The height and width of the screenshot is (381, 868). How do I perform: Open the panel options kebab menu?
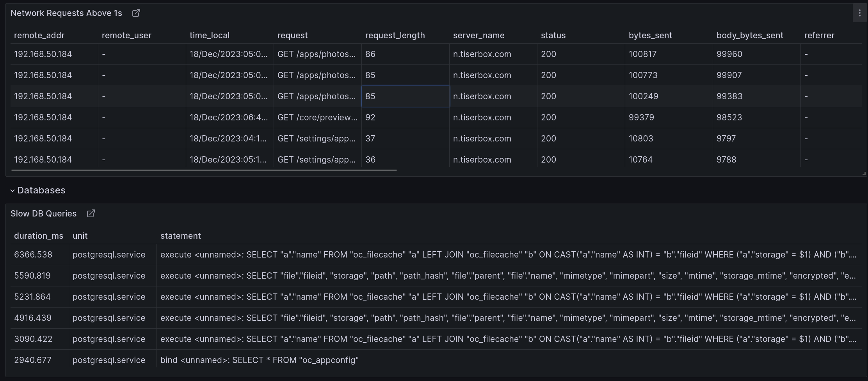(859, 13)
